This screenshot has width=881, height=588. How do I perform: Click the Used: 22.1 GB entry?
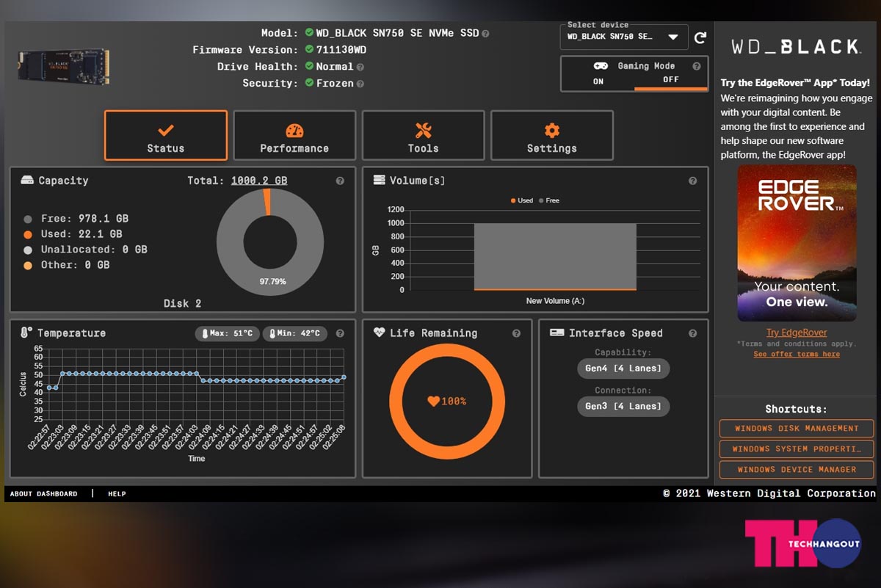coord(81,234)
